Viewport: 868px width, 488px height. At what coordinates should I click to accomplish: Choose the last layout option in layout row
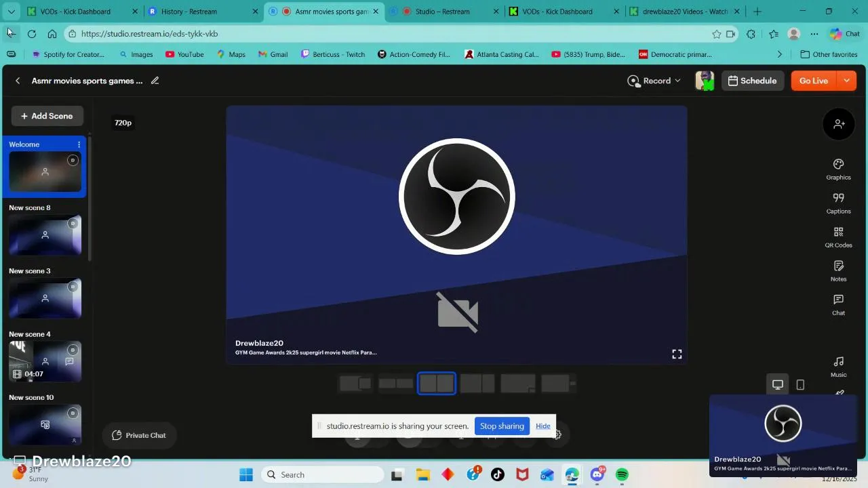click(559, 384)
